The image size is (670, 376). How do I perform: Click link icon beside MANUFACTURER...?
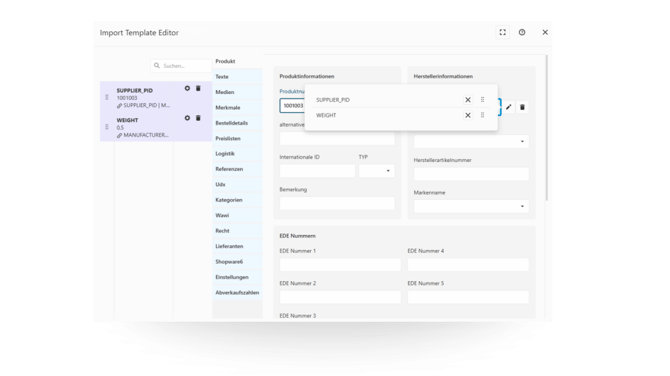(x=120, y=135)
